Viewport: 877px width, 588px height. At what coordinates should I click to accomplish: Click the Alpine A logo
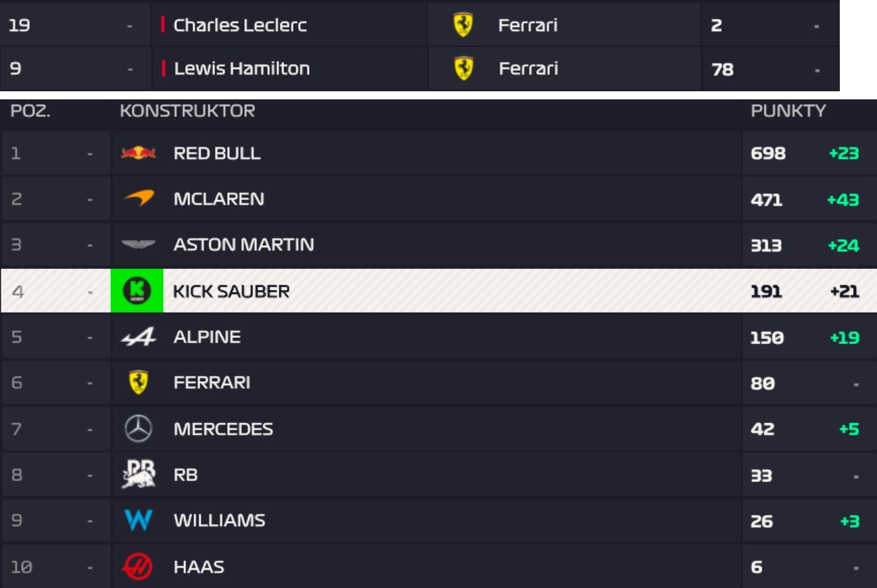[139, 337]
